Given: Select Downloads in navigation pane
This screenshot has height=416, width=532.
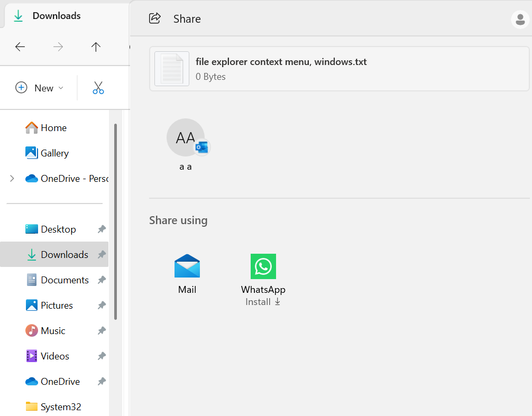Looking at the screenshot, I should [x=54, y=254].
